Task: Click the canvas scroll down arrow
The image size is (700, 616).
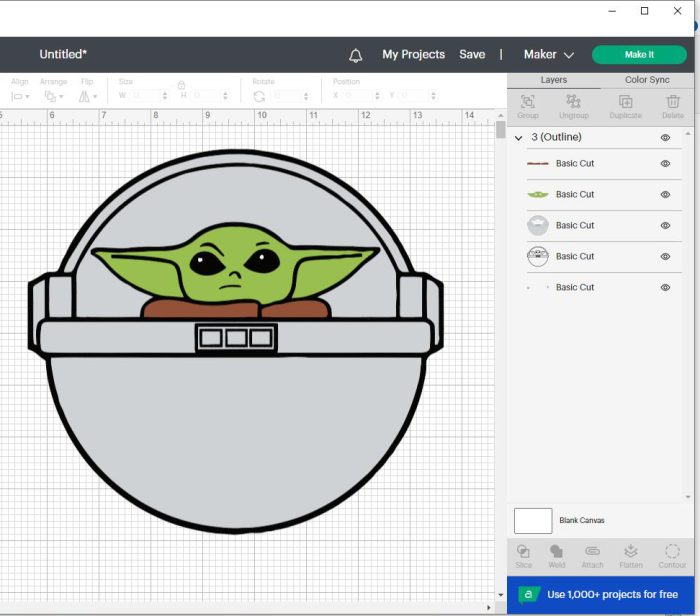Action: 500,595
